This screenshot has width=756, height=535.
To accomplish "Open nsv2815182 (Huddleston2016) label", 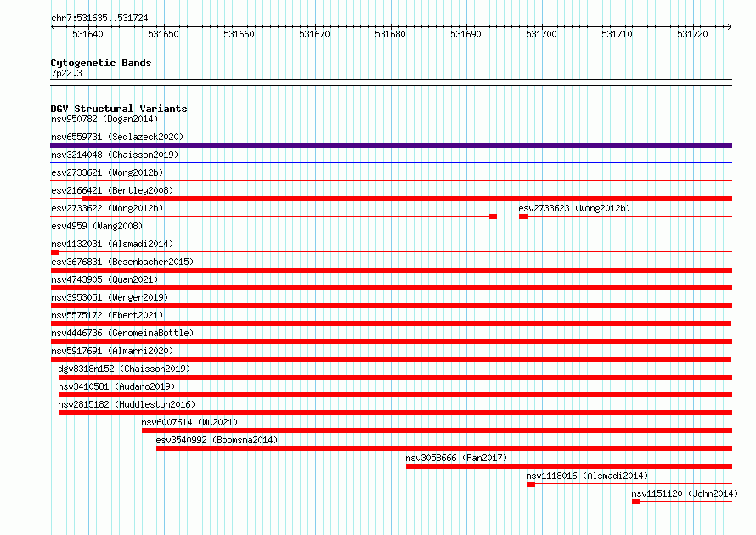I will (x=127, y=404).
